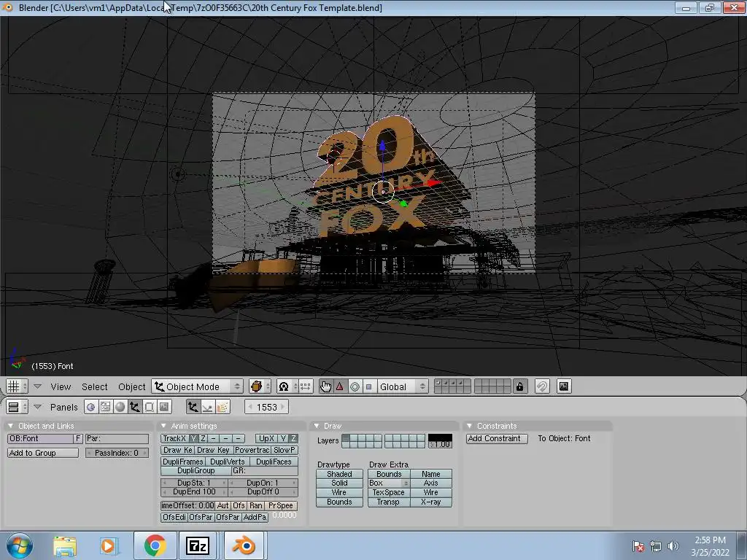The image size is (747, 560).
Task: Open the Panels menu
Action: pyautogui.click(x=64, y=407)
